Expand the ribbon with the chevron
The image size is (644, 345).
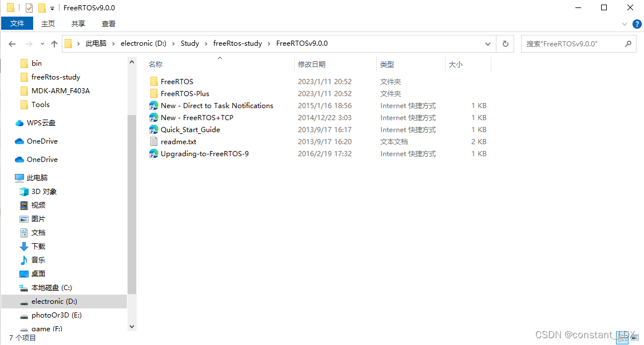click(x=625, y=24)
